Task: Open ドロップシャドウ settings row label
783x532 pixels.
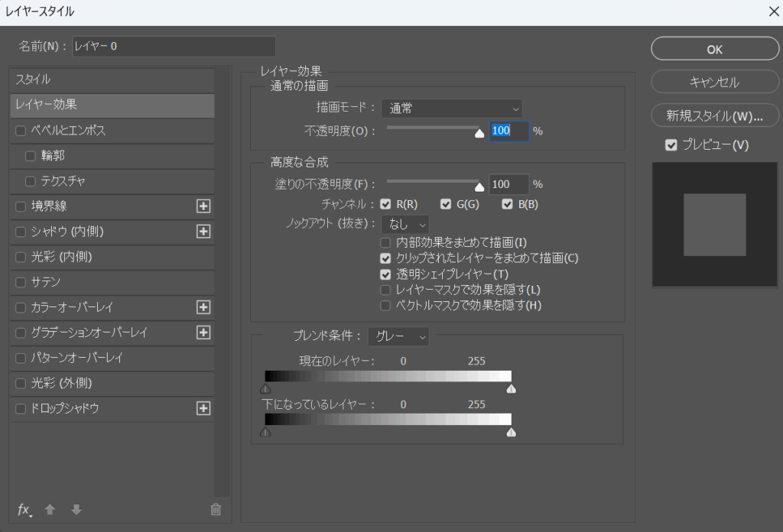Action: 65,409
